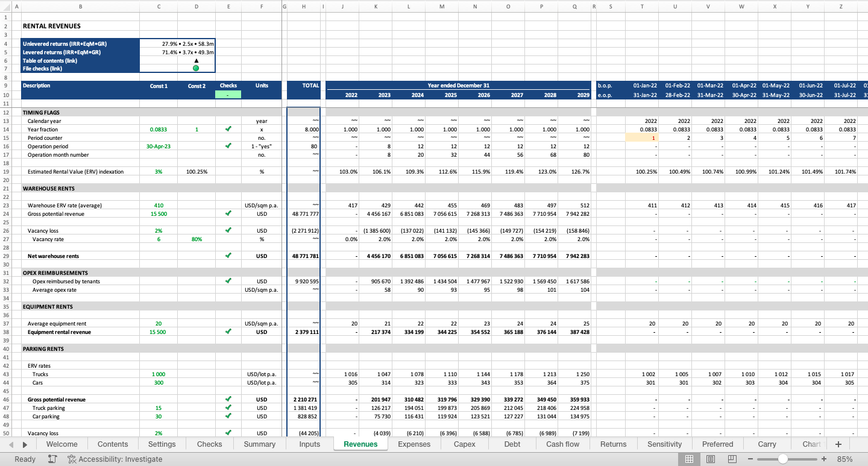Image resolution: width=868 pixels, height=466 pixels.
Task: Click the macro recording icon in status bar
Action: [x=52, y=459]
